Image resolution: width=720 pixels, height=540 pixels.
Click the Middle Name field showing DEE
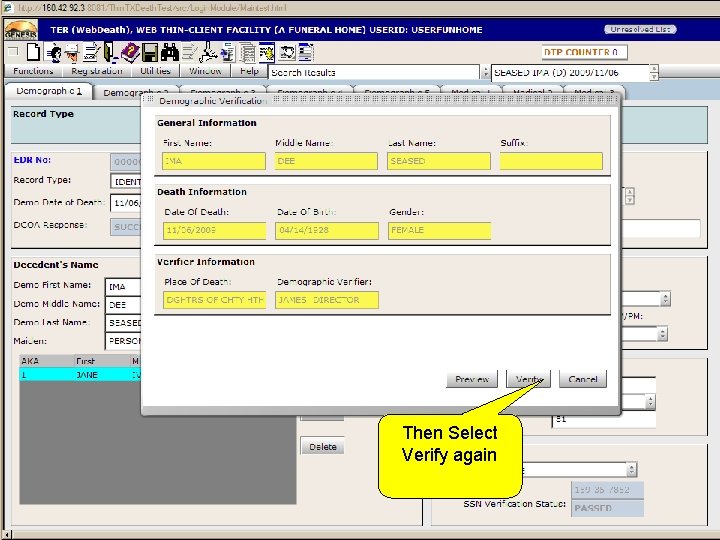tap(326, 161)
